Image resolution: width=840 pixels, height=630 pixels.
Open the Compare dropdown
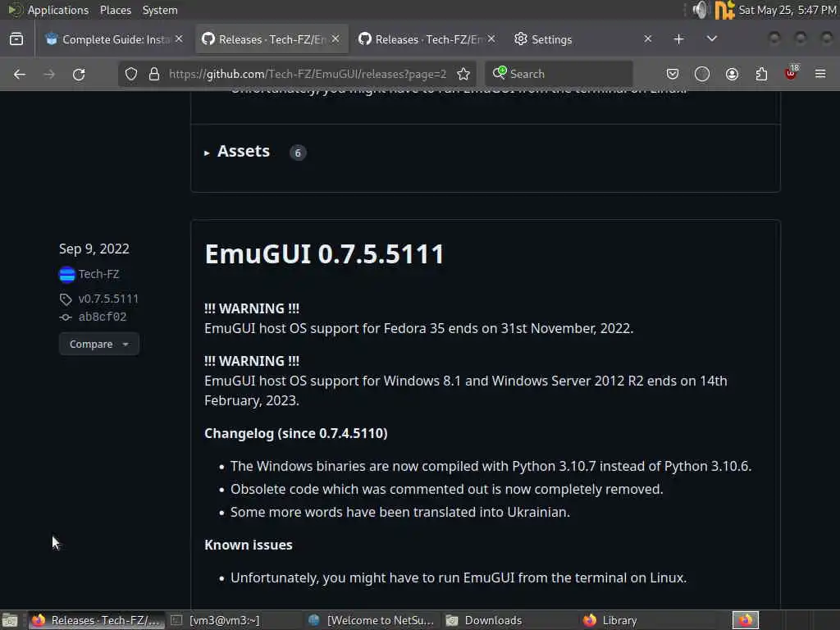point(99,344)
